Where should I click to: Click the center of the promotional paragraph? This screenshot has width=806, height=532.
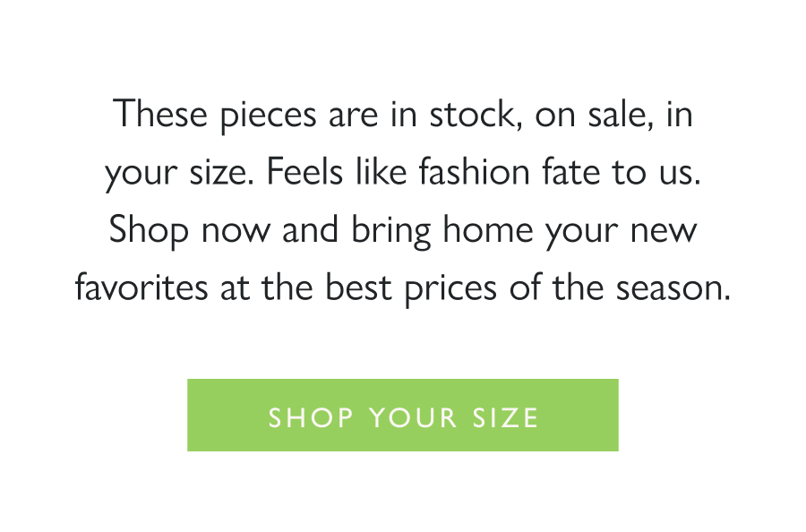403,201
